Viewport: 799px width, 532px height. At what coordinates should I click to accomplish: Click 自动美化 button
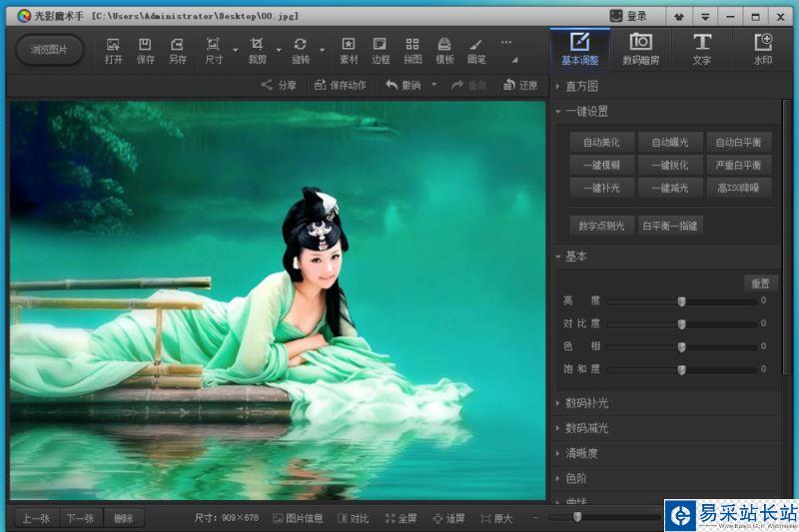(x=602, y=143)
